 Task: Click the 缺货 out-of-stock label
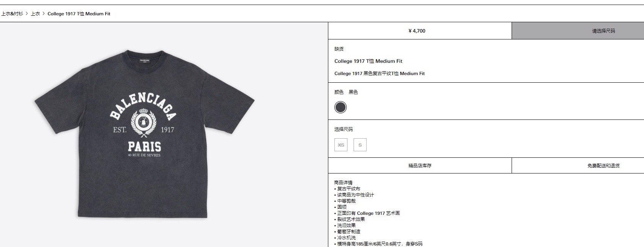point(339,49)
